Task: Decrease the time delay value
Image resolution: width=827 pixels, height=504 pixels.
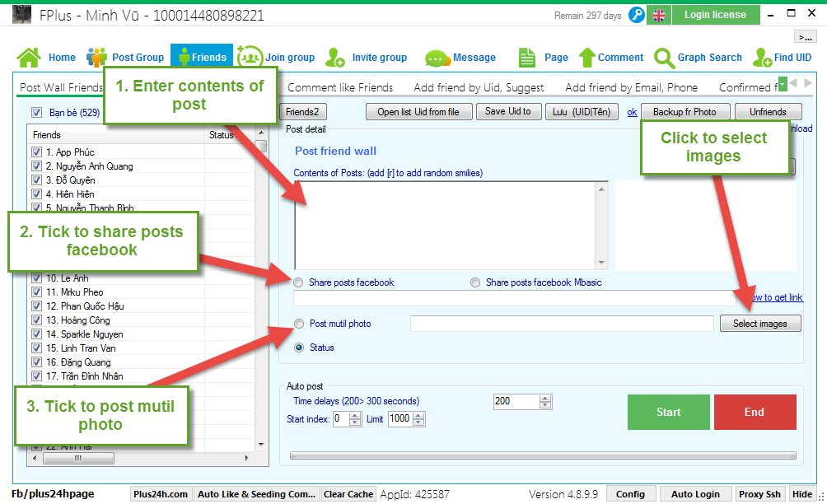Action: point(545,405)
